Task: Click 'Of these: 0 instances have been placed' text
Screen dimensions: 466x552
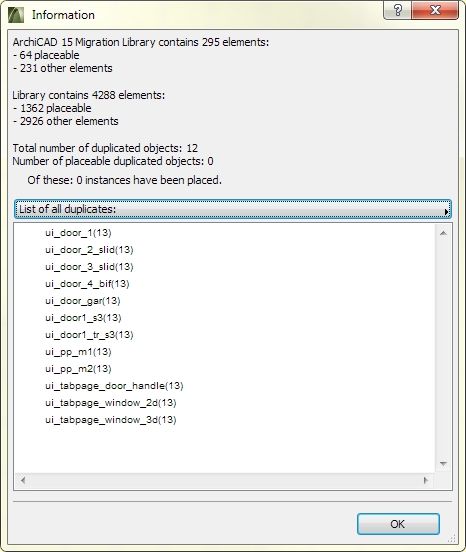Action: [x=124, y=180]
